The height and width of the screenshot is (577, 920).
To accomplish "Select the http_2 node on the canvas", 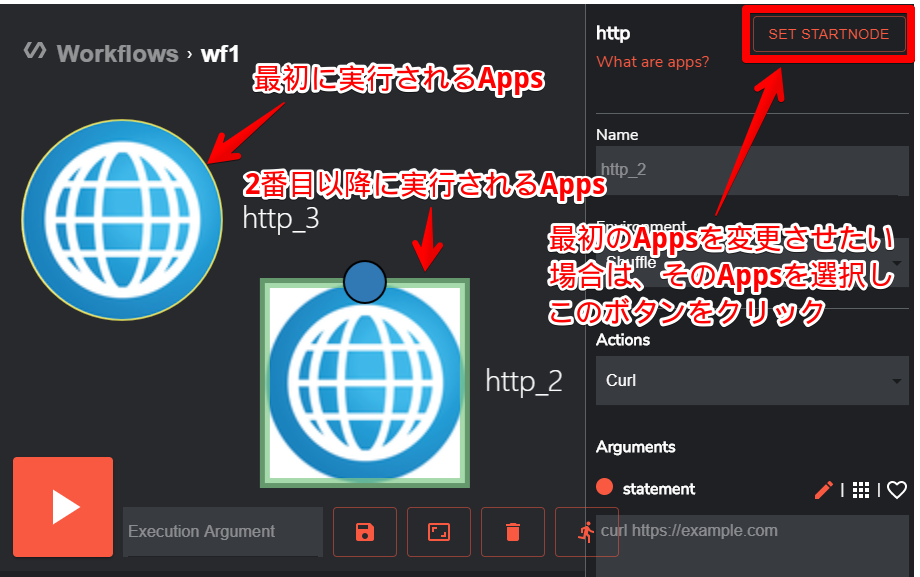I will (365, 385).
